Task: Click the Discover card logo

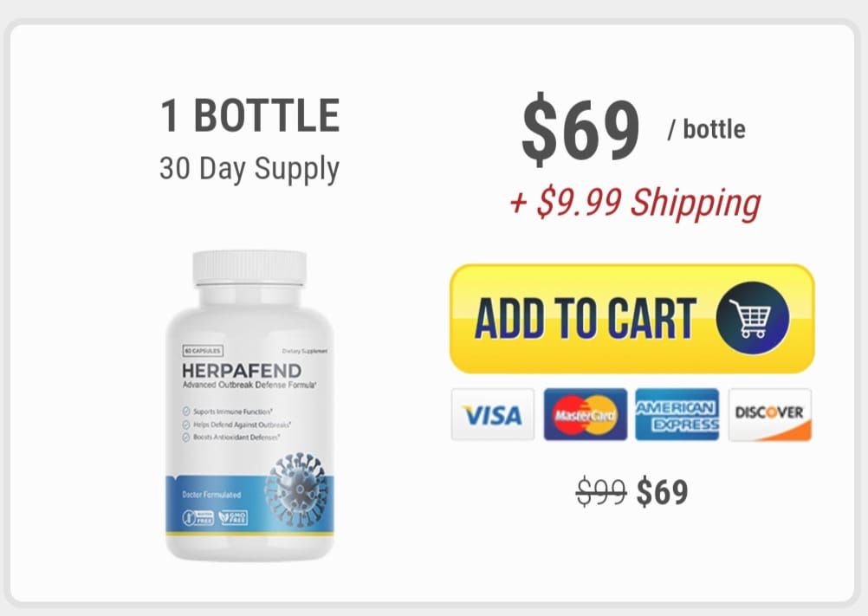Action: point(770,414)
